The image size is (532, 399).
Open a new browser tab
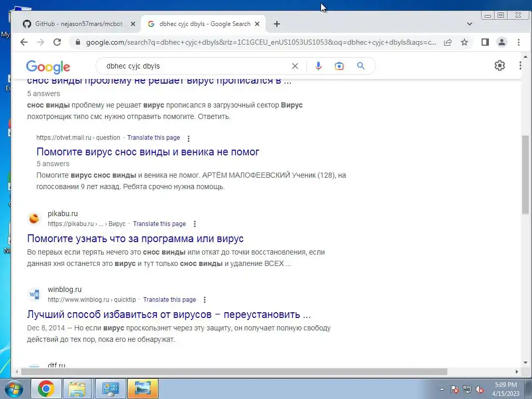277,24
